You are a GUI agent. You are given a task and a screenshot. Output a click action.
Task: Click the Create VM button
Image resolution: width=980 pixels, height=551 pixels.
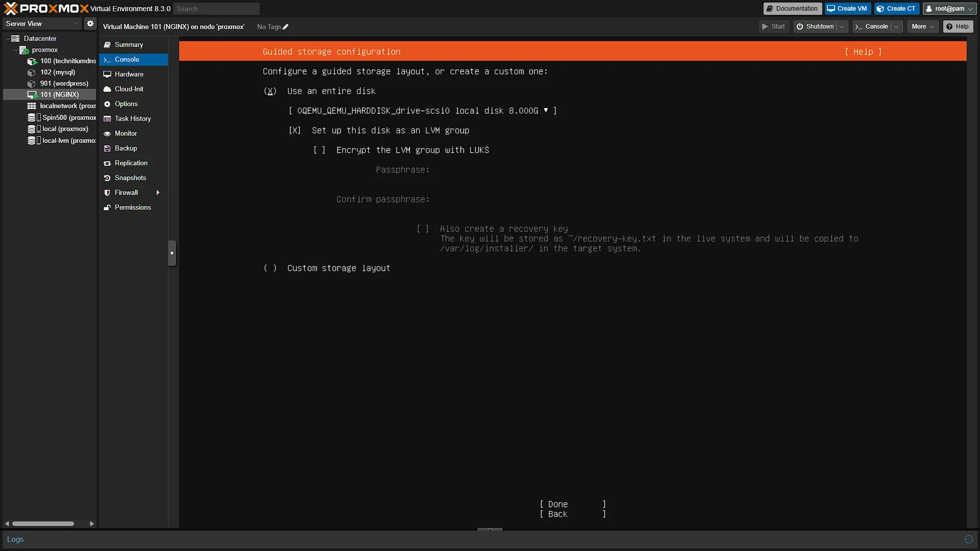pos(847,9)
